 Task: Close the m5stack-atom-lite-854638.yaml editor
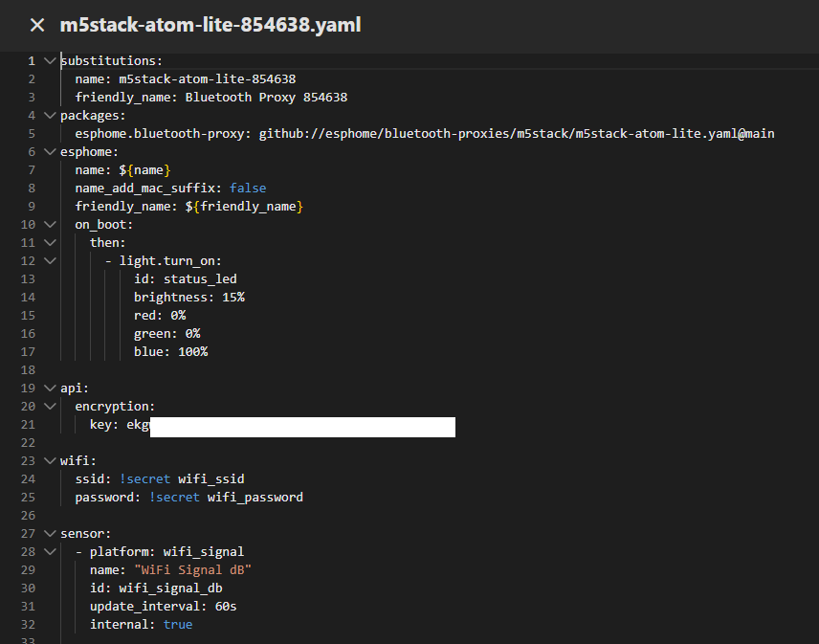click(x=37, y=25)
